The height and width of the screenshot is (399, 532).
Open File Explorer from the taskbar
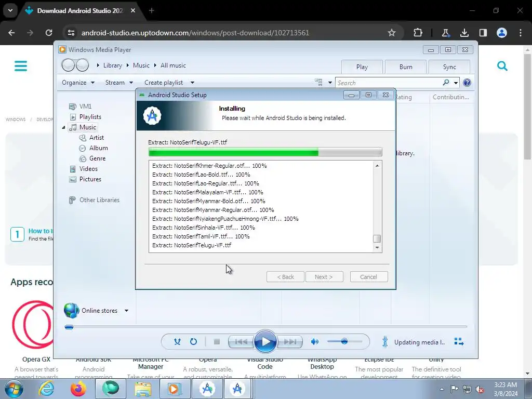143,389
